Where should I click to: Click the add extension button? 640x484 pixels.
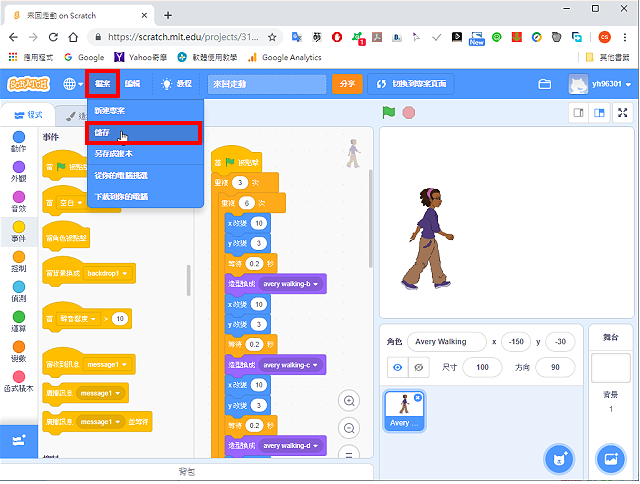[x=19, y=441]
